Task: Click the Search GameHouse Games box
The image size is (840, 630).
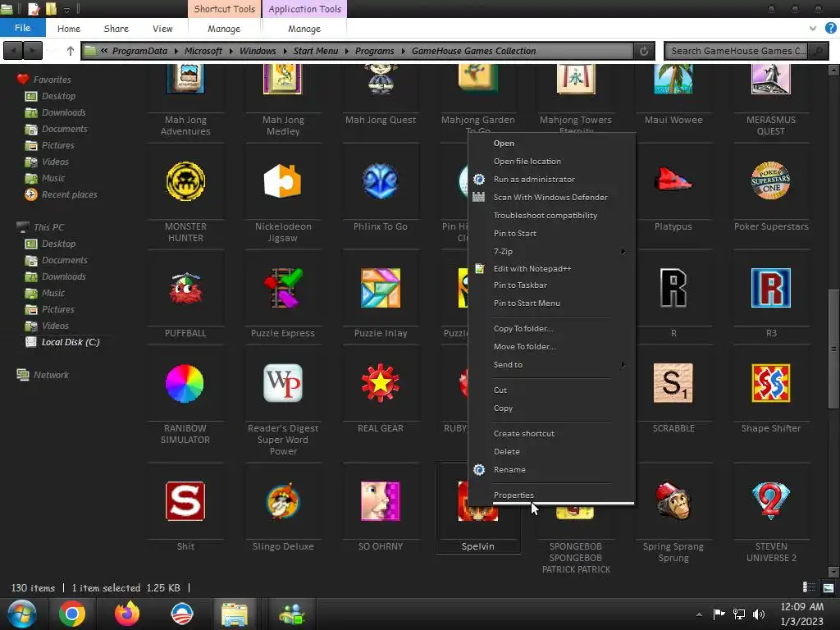Action: pyautogui.click(x=737, y=51)
